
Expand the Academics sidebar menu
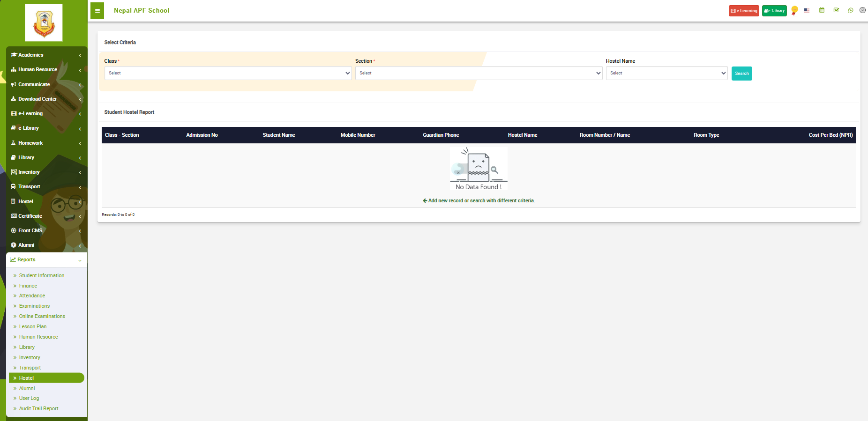[x=46, y=55]
